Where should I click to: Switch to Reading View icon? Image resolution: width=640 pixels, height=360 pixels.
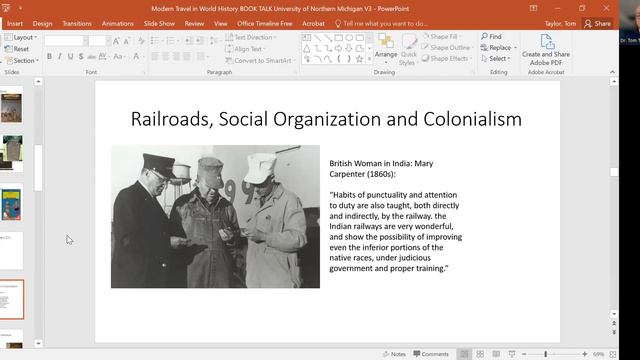point(496,354)
